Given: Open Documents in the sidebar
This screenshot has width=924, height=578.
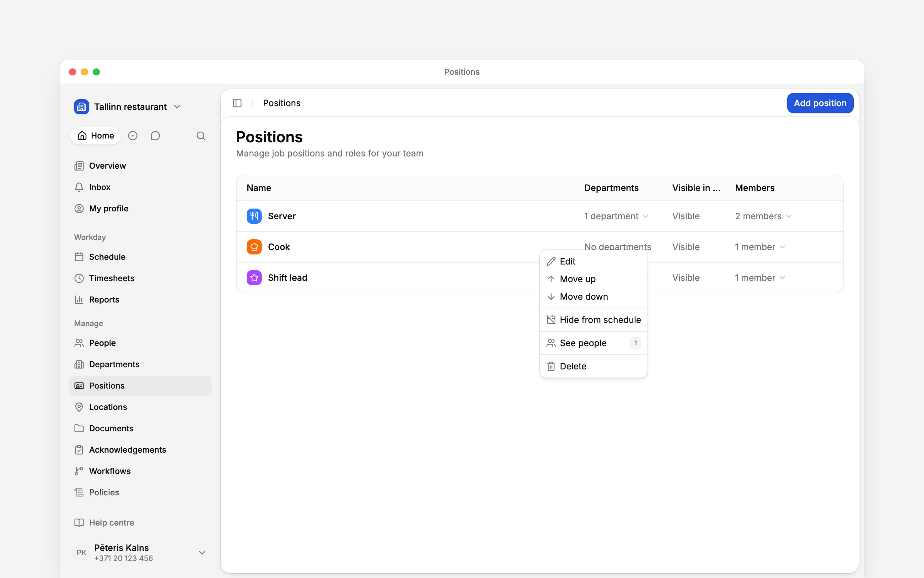Looking at the screenshot, I should pyautogui.click(x=141, y=428).
